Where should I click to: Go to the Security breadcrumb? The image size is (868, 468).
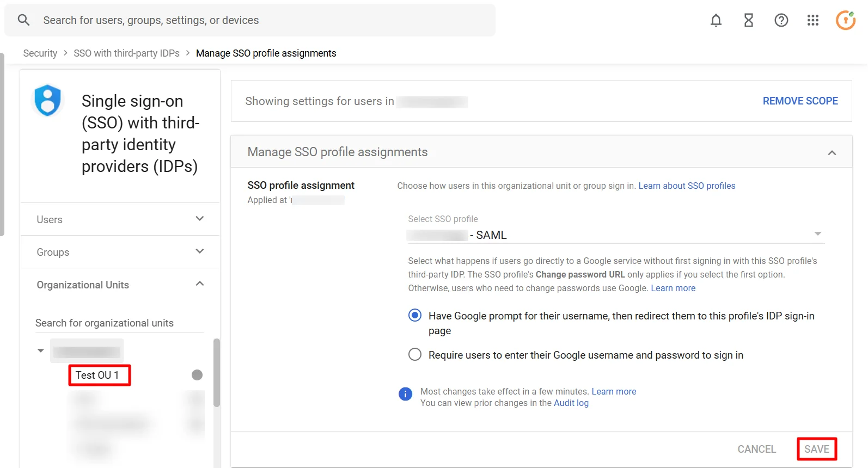[40, 53]
